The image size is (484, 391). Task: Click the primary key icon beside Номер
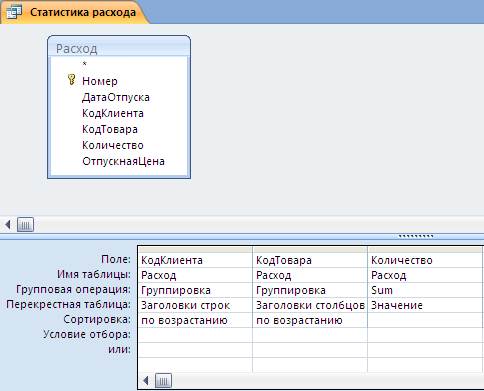[71, 80]
